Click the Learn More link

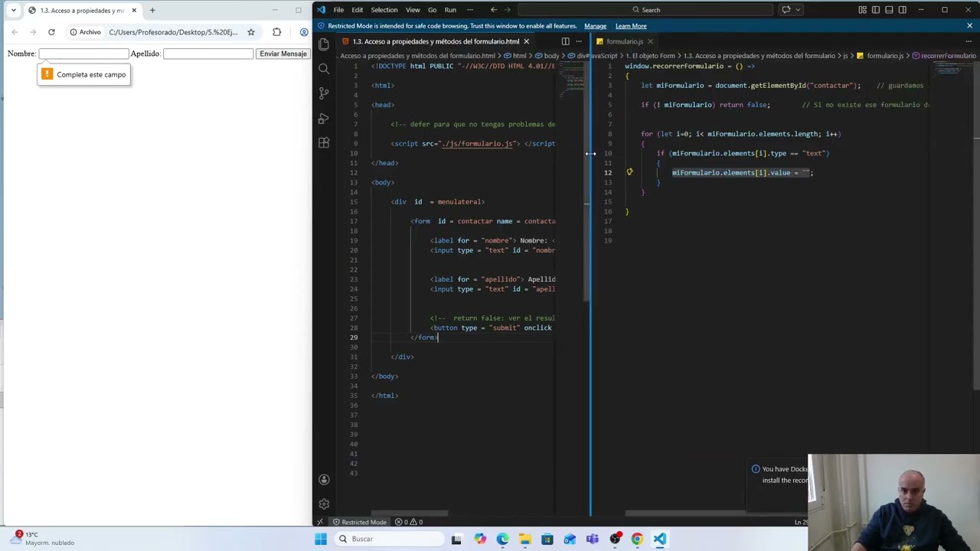631,26
